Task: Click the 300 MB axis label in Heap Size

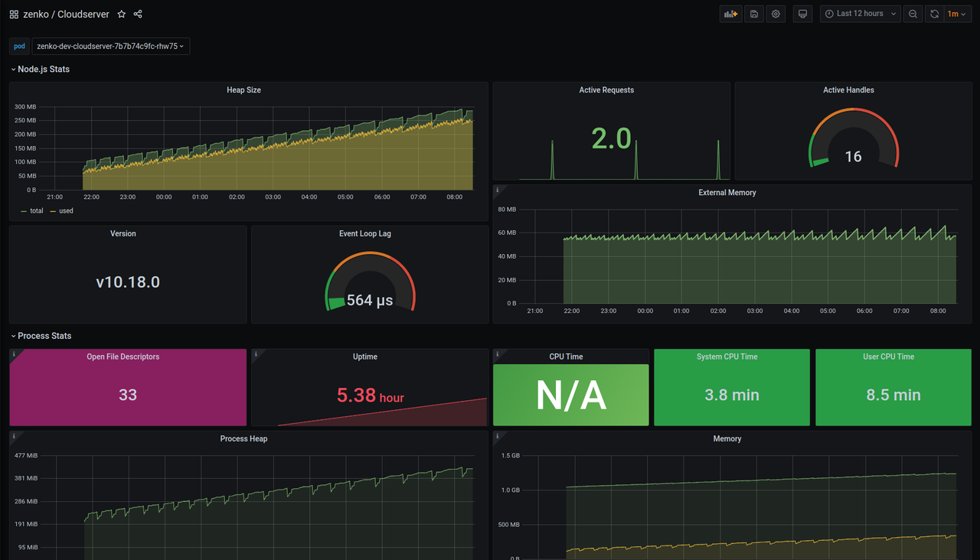Action: tap(25, 107)
